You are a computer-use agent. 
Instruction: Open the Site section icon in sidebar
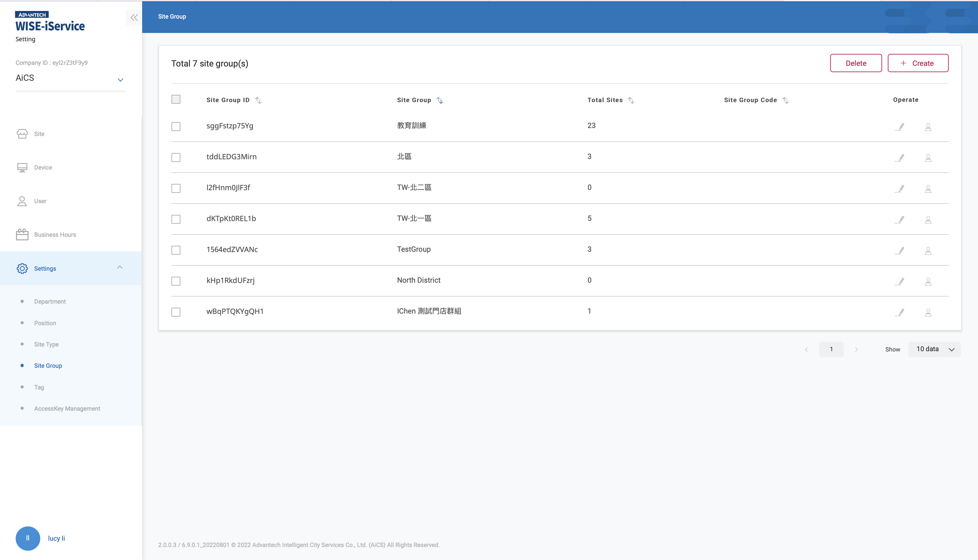pos(22,134)
